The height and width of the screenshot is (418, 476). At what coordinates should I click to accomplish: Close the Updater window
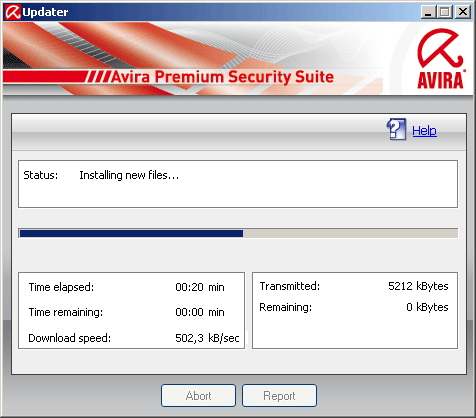[x=463, y=12]
